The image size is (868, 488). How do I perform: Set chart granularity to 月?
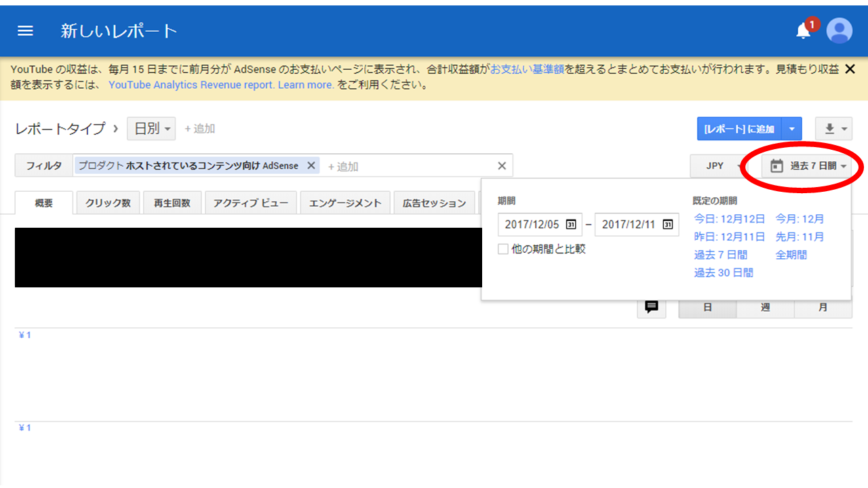tap(823, 307)
